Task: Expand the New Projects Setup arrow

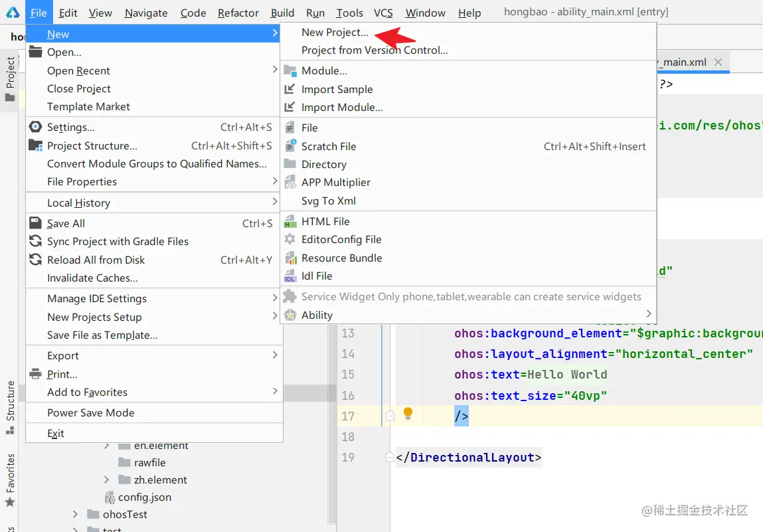Action: [275, 316]
